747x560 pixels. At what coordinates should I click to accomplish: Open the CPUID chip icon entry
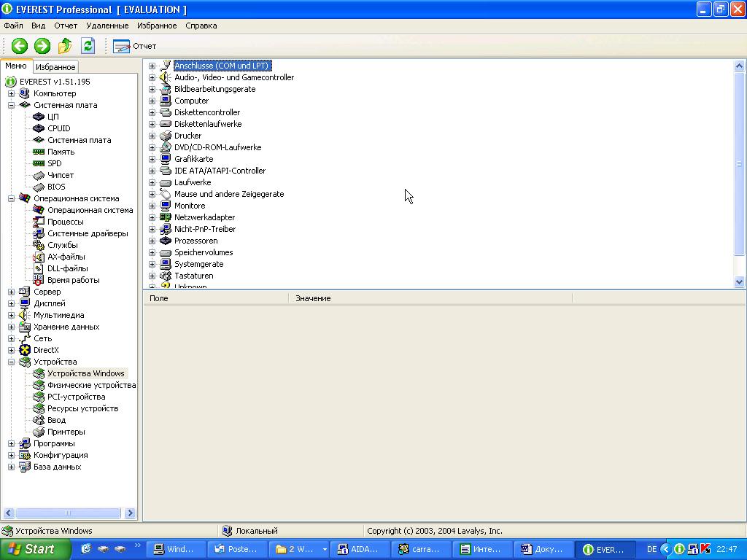[39, 128]
